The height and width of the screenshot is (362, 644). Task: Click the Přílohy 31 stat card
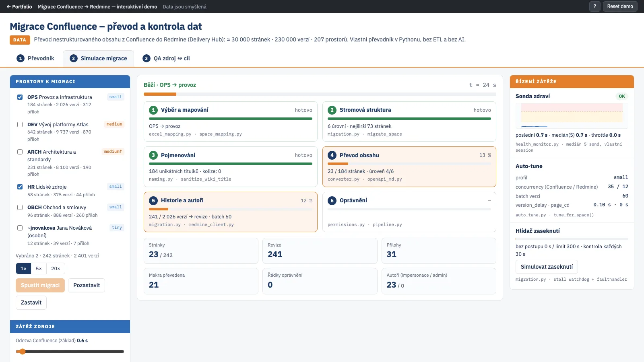tap(439, 251)
